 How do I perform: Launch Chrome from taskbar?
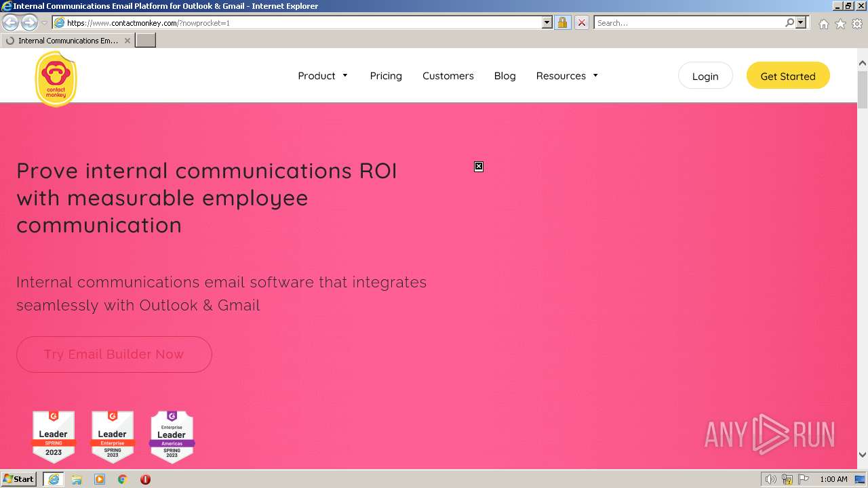[x=123, y=479]
